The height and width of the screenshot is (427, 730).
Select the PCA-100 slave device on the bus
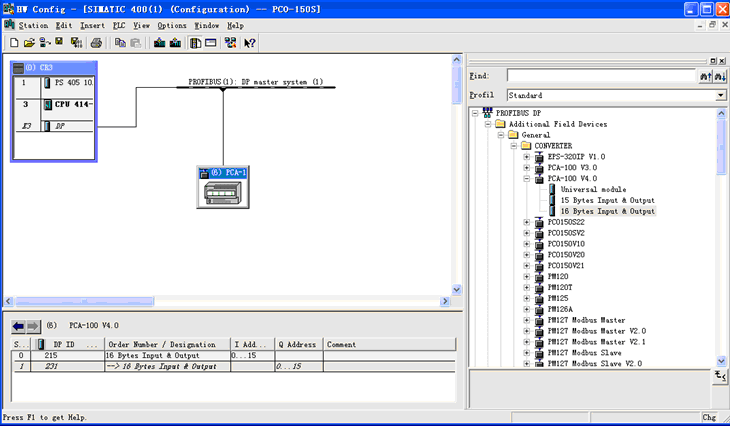pos(223,188)
